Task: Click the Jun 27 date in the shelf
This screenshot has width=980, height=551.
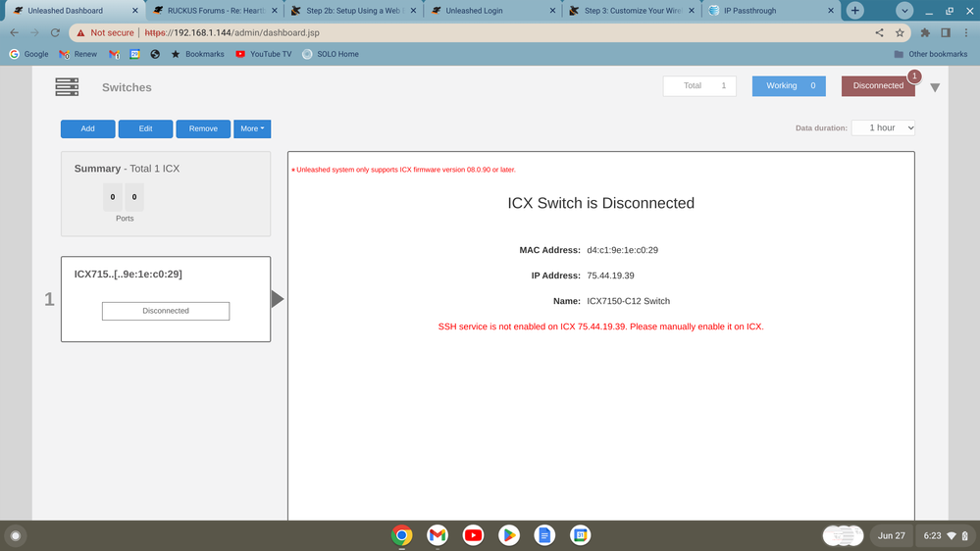Action: pyautogui.click(x=892, y=535)
